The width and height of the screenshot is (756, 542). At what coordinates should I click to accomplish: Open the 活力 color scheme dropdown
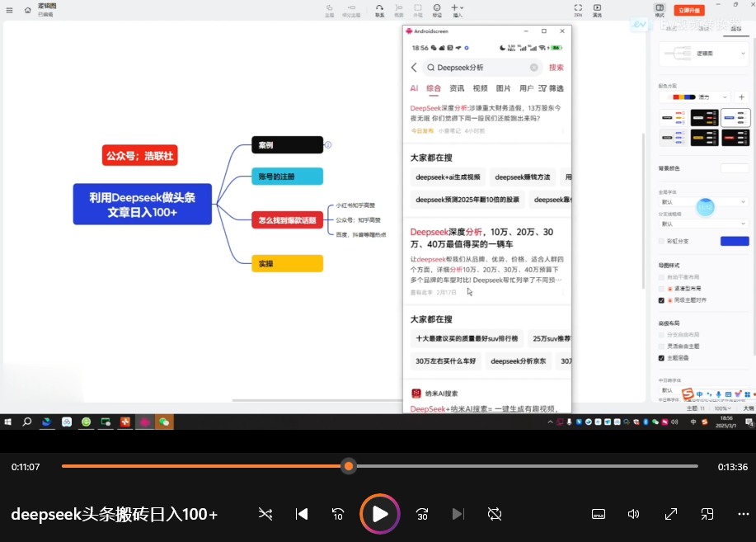point(694,97)
